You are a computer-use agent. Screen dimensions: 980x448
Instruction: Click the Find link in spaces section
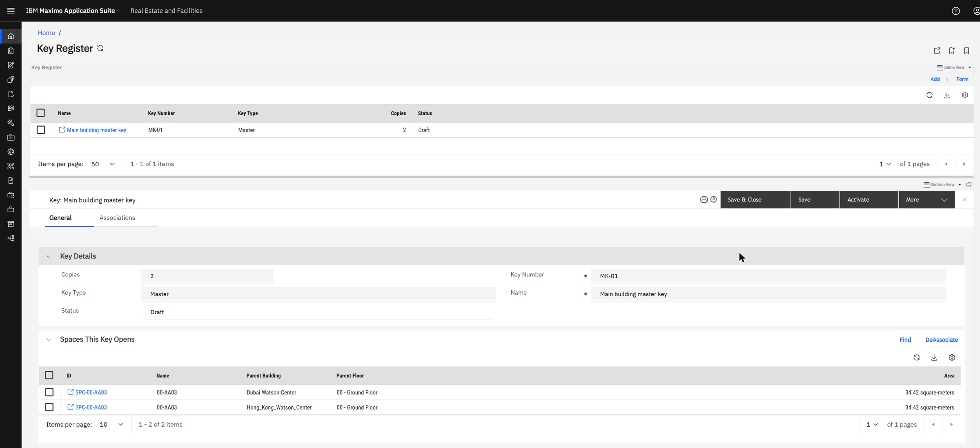(905, 340)
